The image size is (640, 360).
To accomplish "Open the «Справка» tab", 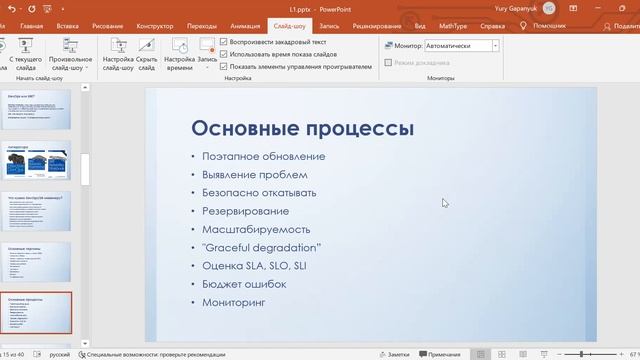I will tap(492, 26).
